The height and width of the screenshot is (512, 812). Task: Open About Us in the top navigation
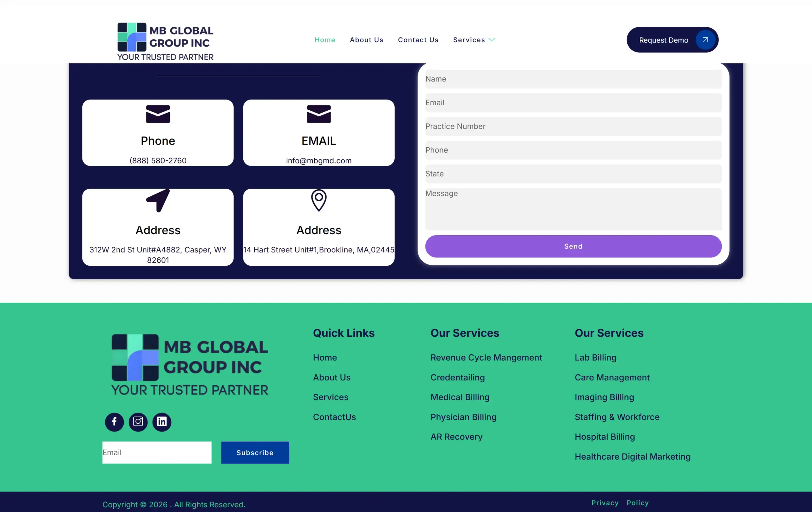coord(367,40)
